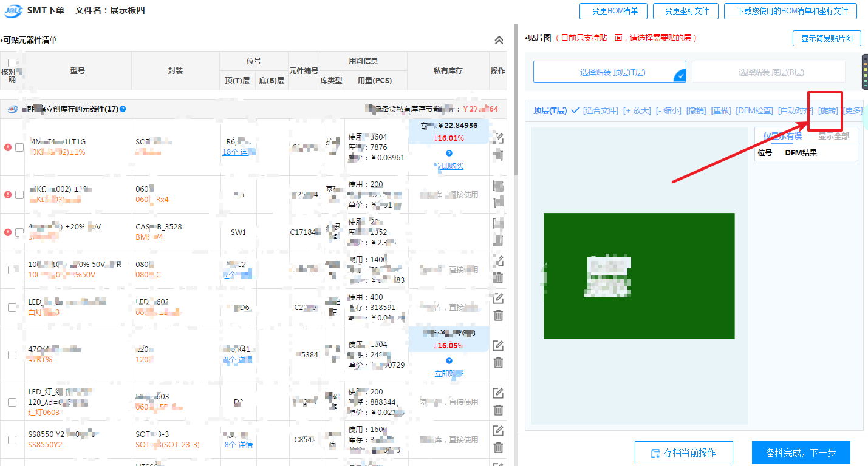Screen dimensions: 868x466
Task: Click the edit icon for red LED 0603 row
Action: (498, 393)
